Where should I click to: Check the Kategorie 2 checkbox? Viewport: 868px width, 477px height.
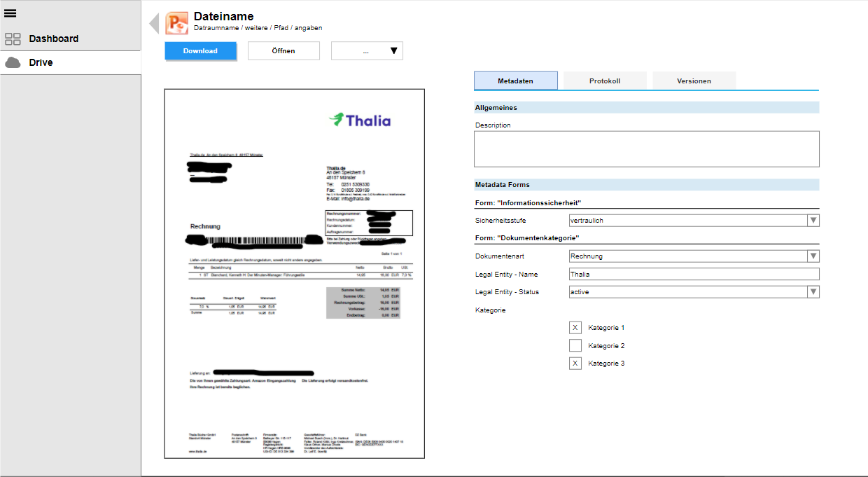pyautogui.click(x=575, y=345)
